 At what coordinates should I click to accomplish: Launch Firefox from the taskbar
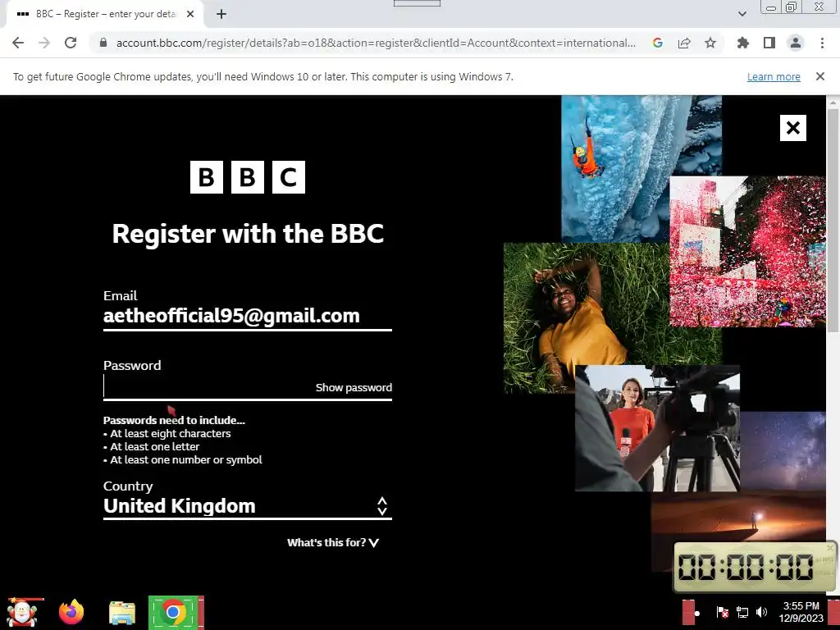click(x=71, y=613)
